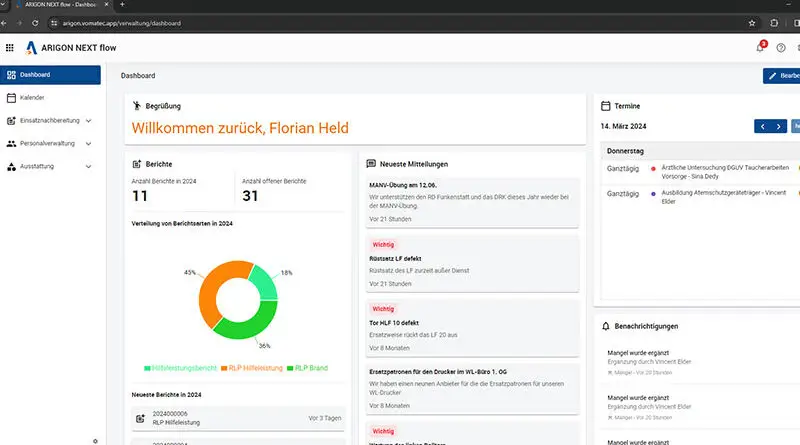The height and width of the screenshot is (445, 800).
Task: Select Ausstattung in the sidebar
Action: (x=51, y=166)
